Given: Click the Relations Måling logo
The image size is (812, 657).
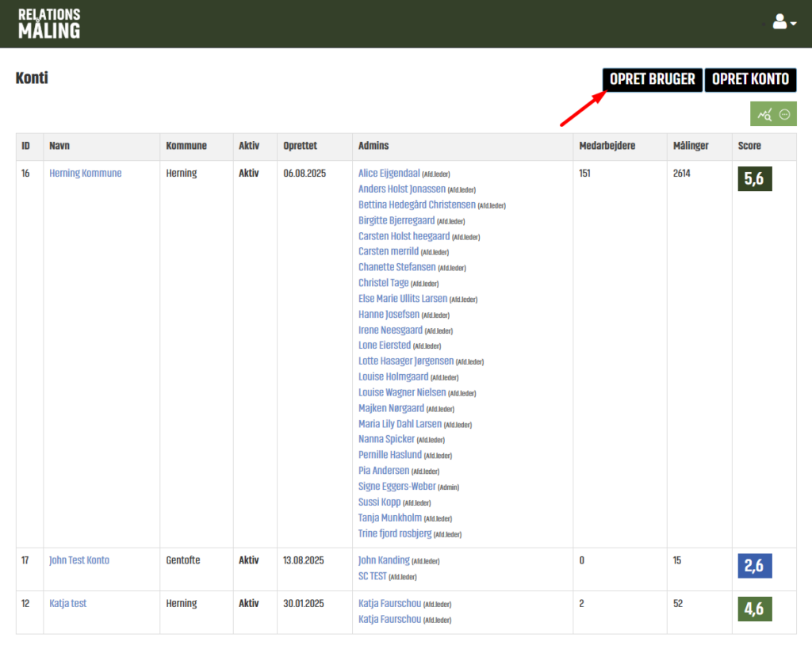Looking at the screenshot, I should point(49,24).
